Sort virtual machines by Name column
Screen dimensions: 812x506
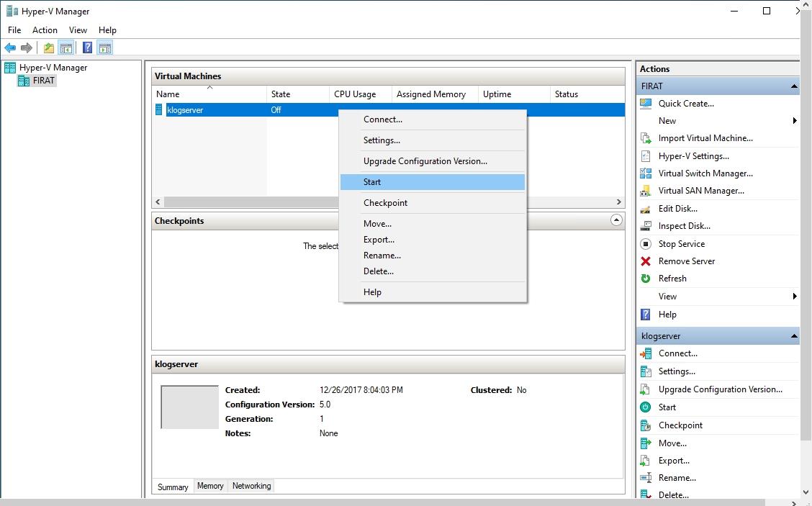pyautogui.click(x=209, y=94)
